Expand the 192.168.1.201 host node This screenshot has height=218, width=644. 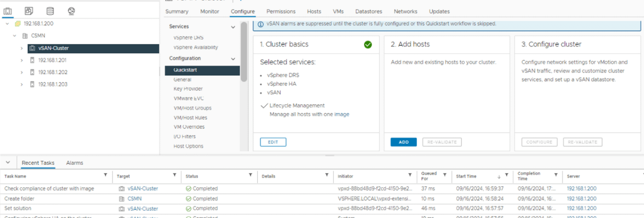(22, 60)
